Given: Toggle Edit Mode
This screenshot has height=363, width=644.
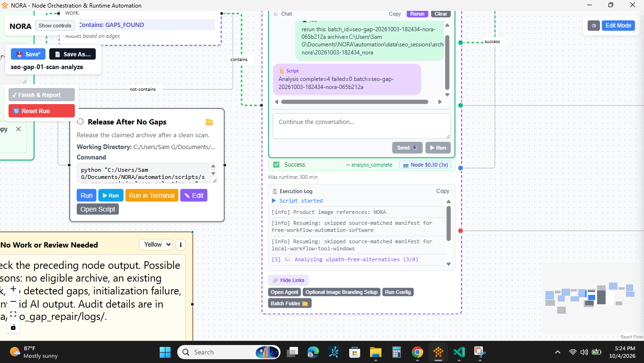Looking at the screenshot, I should (x=618, y=26).
